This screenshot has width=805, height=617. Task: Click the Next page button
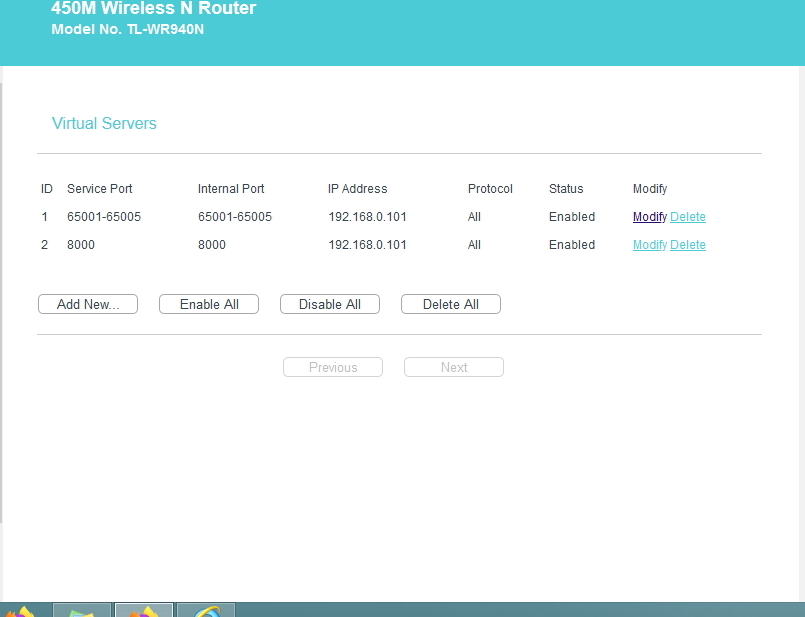[454, 368]
